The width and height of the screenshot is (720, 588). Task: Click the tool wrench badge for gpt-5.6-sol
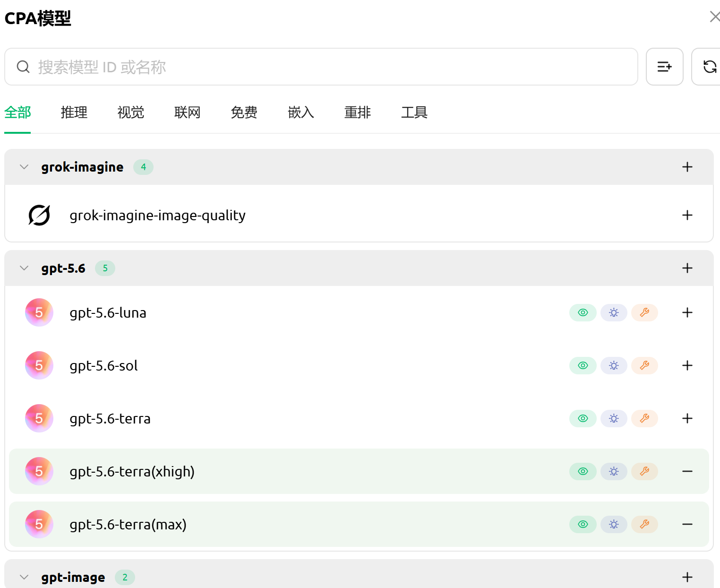pyautogui.click(x=644, y=365)
